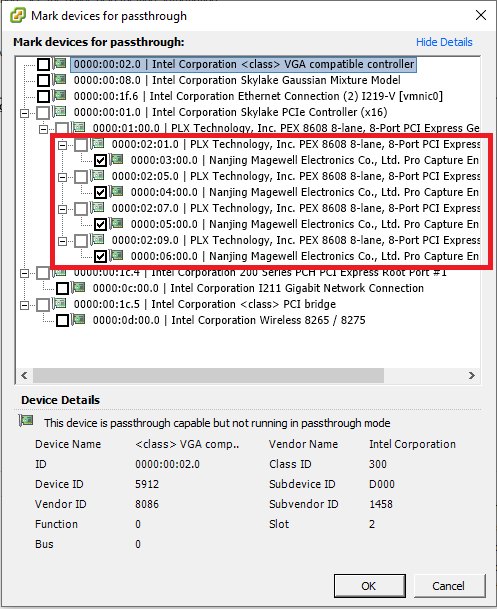The image size is (497, 609).
Task: Uncheck the 0000:06:00.0 Magewell Pro Capture checkbox
Action: pos(100,257)
